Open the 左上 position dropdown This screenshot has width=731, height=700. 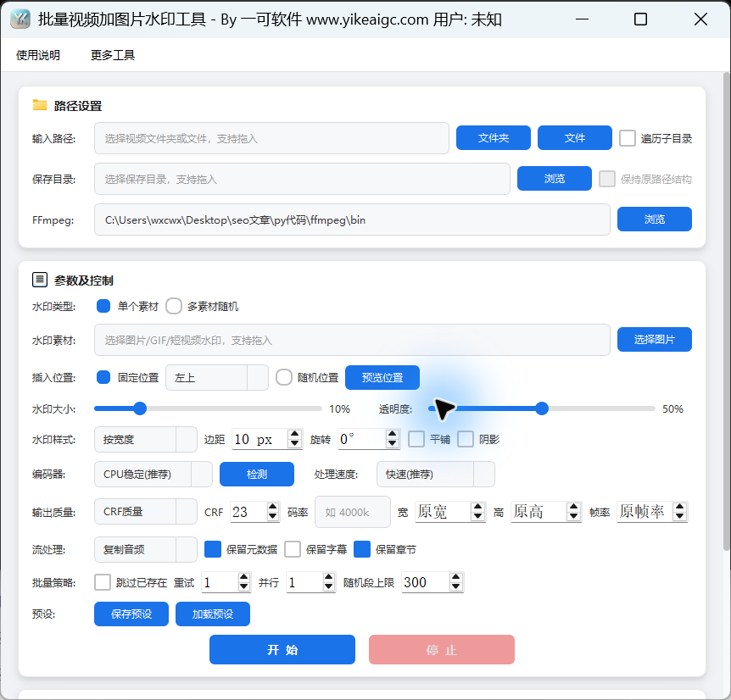click(x=217, y=377)
